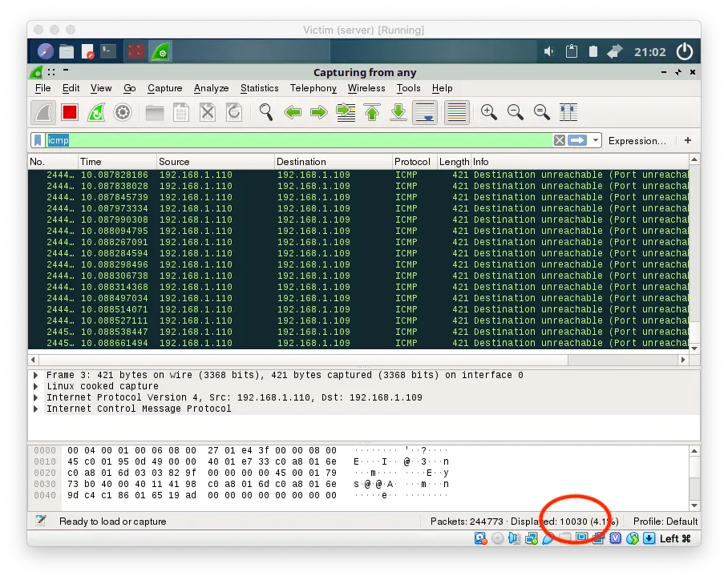The width and height of the screenshot is (728, 580).
Task: Select packet row 2445 in the list
Action: 160,332
